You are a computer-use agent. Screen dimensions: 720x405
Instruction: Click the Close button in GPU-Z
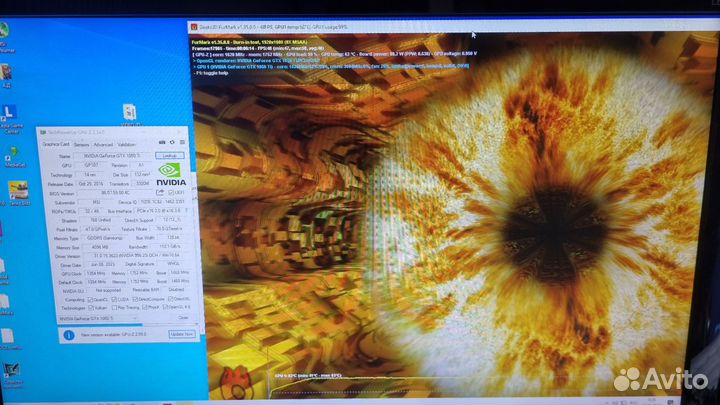click(x=182, y=319)
